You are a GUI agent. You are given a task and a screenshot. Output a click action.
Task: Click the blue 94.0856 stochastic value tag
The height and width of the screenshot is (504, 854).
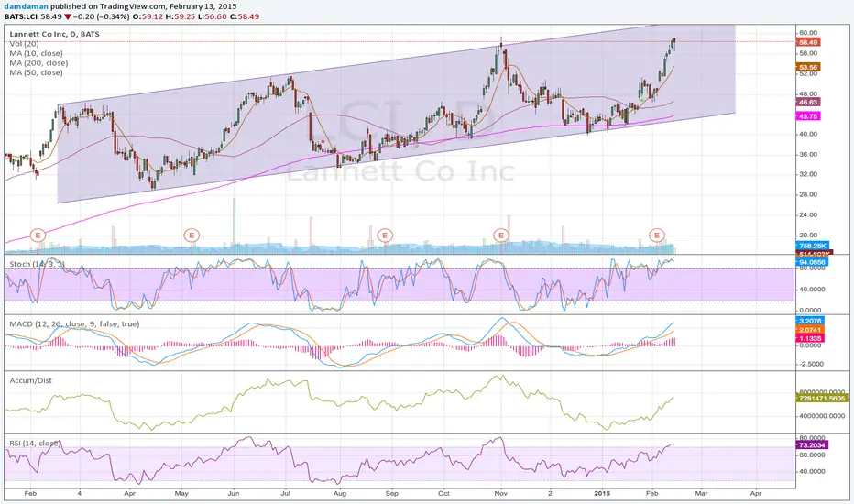(812, 262)
